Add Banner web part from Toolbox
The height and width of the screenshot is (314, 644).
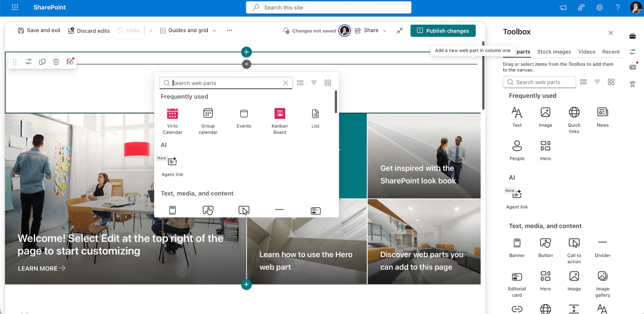pyautogui.click(x=517, y=247)
